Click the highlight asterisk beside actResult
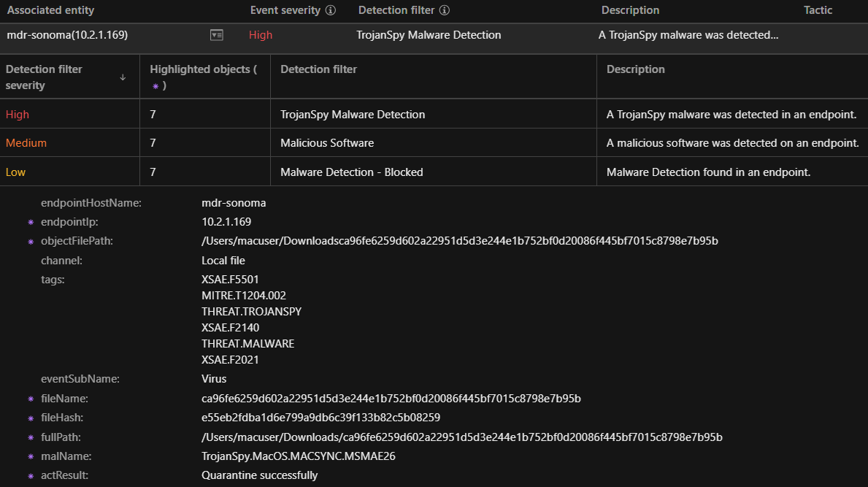Screen dimensions: 868x487 coord(31,476)
